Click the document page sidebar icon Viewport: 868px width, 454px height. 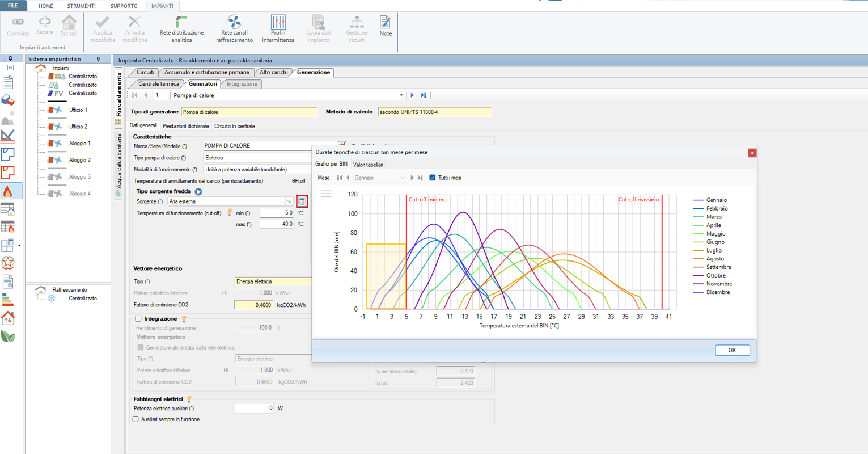8,82
